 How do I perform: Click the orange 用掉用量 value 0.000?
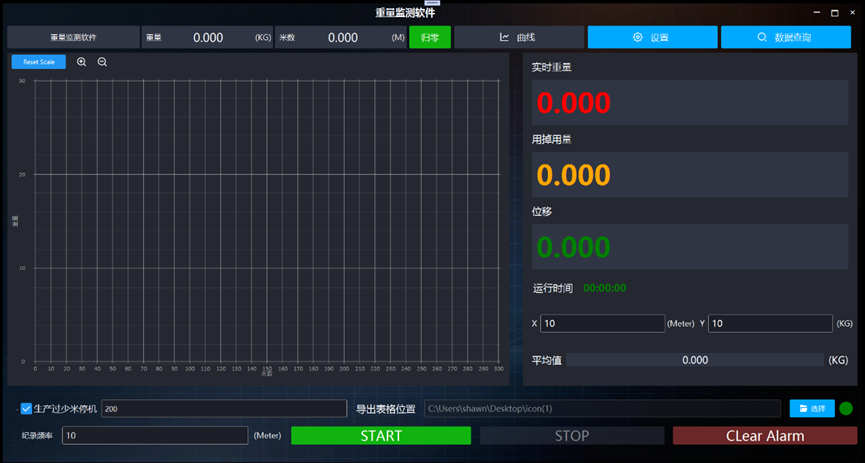pyautogui.click(x=574, y=175)
